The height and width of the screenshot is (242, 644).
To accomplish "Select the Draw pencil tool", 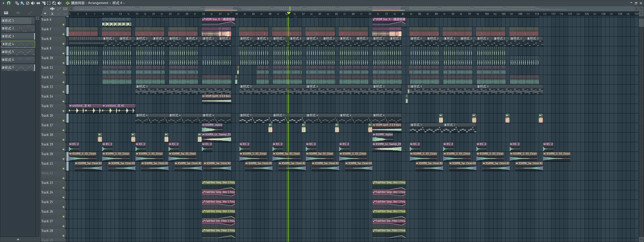I will pyautogui.click(x=17, y=3).
